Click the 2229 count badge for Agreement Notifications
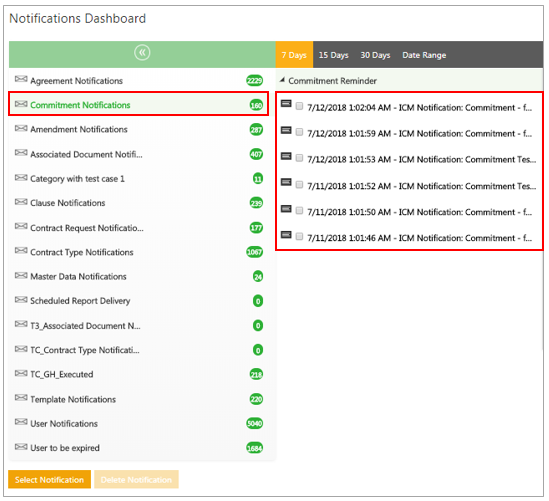The height and width of the screenshot is (501, 549). coord(255,81)
